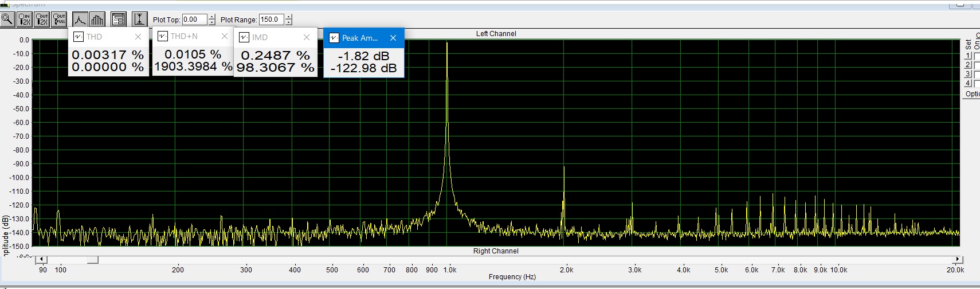Click the Left Channel label
980x289 pixels.
[496, 34]
